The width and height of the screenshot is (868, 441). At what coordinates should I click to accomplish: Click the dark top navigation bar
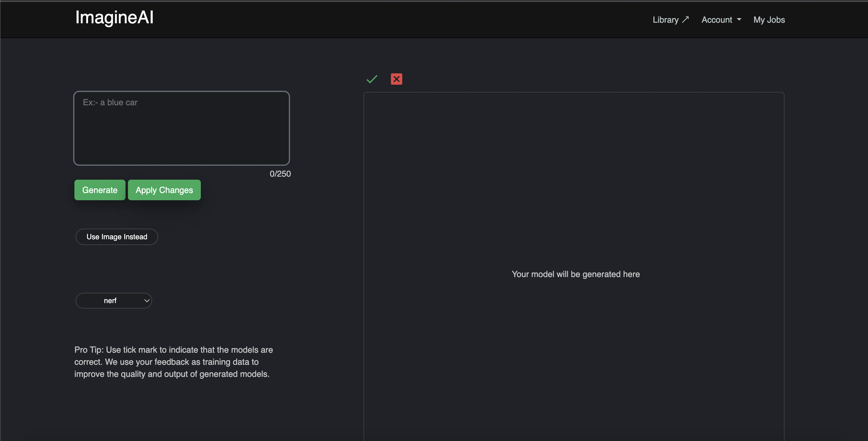coord(404,20)
